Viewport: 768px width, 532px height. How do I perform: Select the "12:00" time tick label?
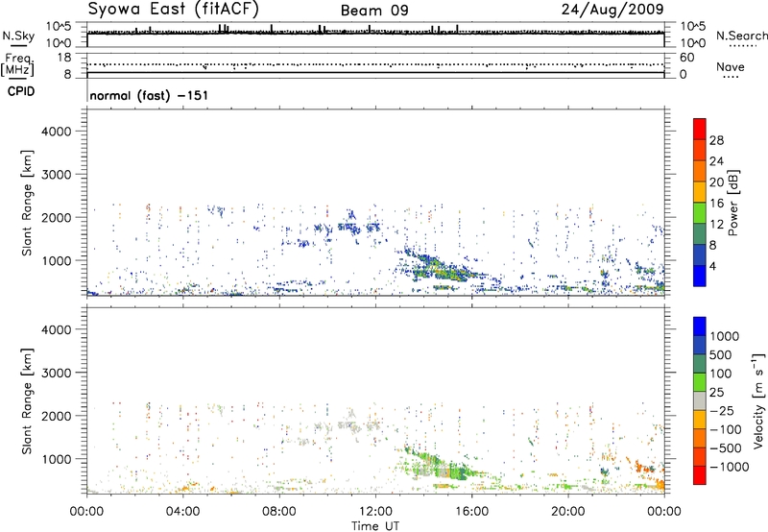click(375, 512)
